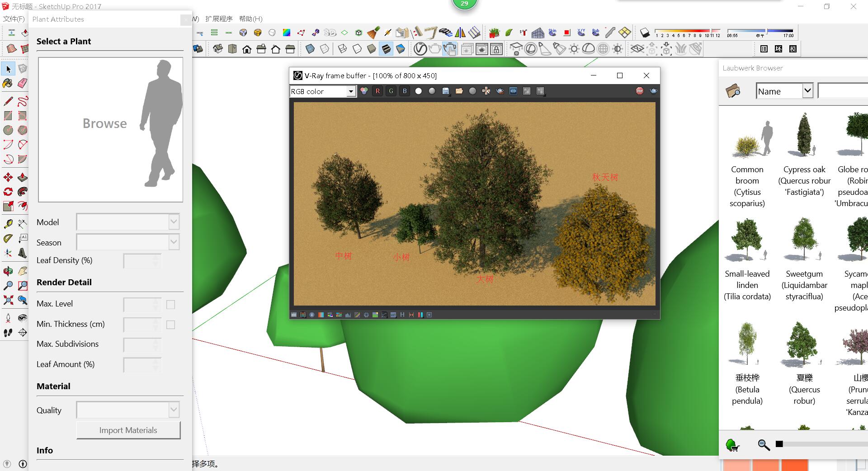Switch to Iso house view
Viewport: 868px width, 471px height.
click(x=218, y=49)
